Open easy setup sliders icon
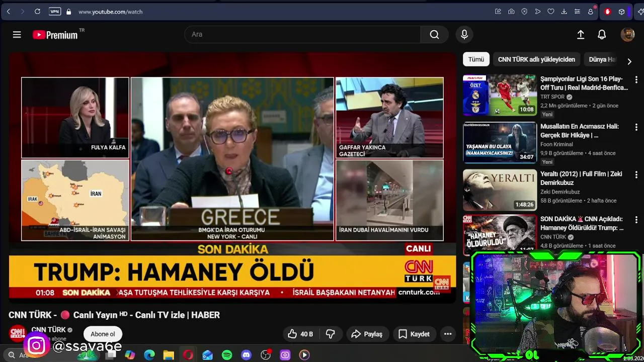Viewport: 644px width, 362px height. 577,12
